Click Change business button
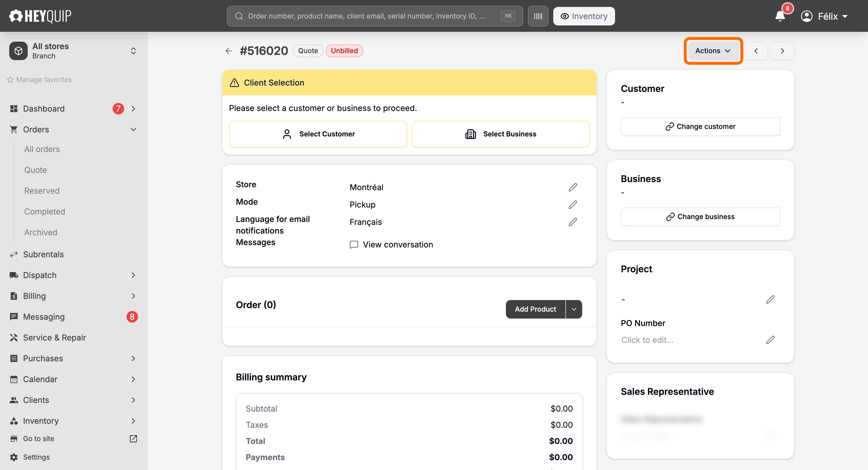This screenshot has width=868, height=470. click(x=700, y=217)
